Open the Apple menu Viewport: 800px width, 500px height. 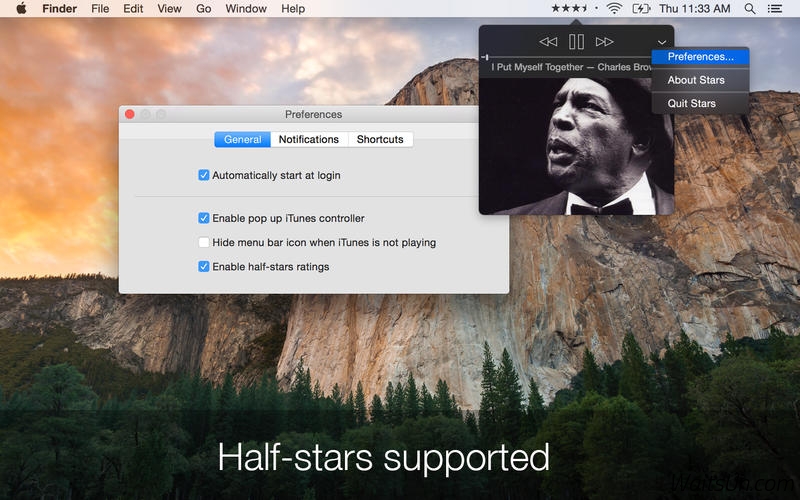pos(21,9)
